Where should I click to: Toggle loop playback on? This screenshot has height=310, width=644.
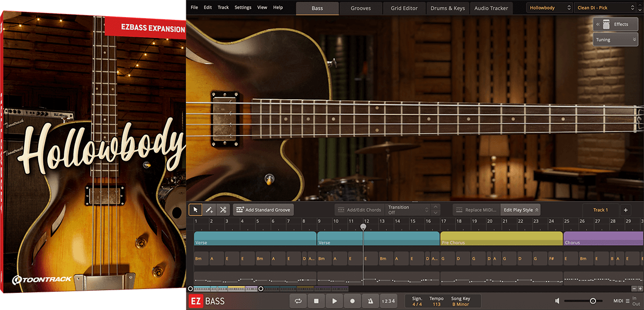tap(298, 301)
